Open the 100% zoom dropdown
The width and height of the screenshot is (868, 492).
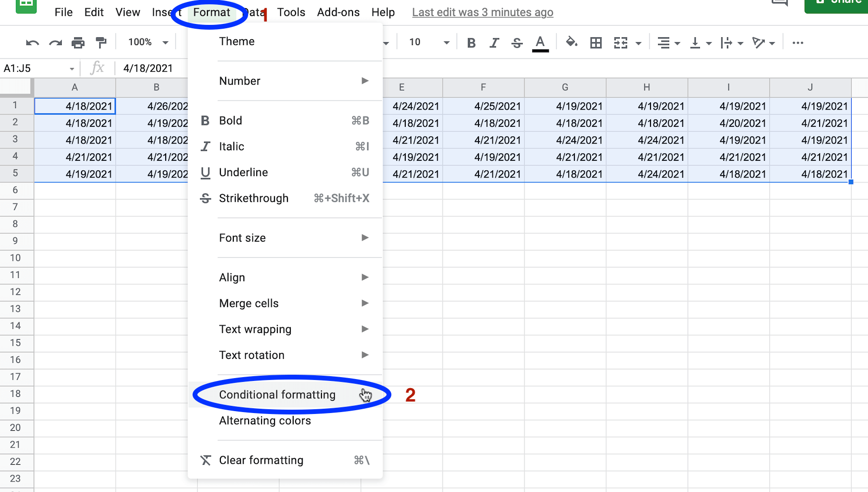[148, 43]
